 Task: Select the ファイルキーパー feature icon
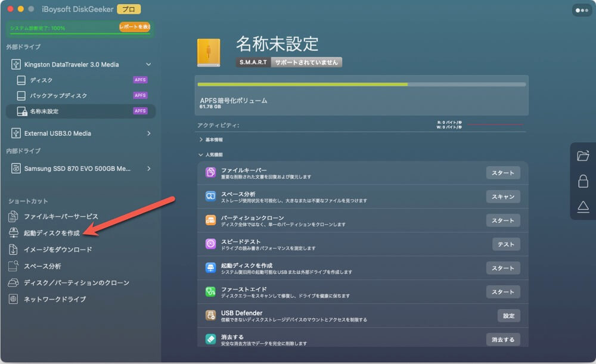point(210,173)
